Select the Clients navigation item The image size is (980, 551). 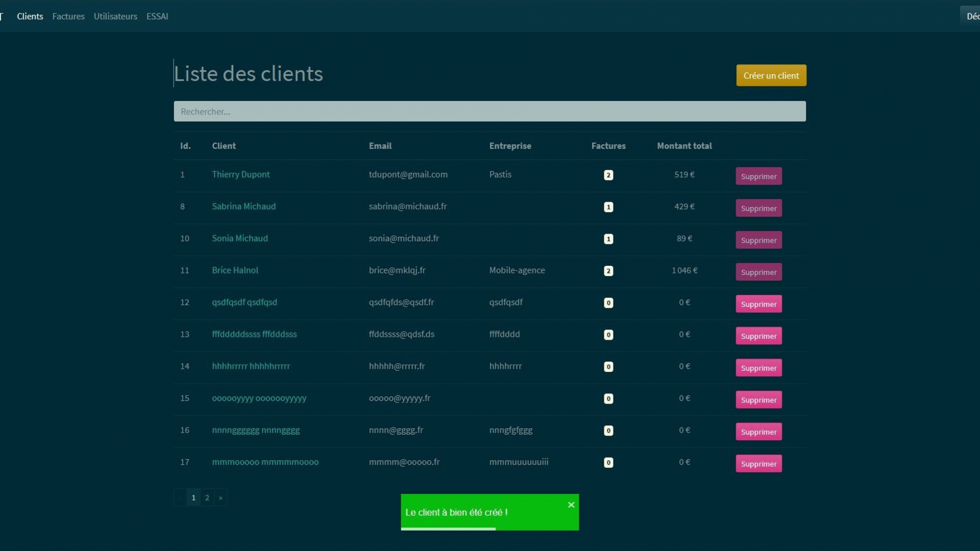[x=30, y=16]
